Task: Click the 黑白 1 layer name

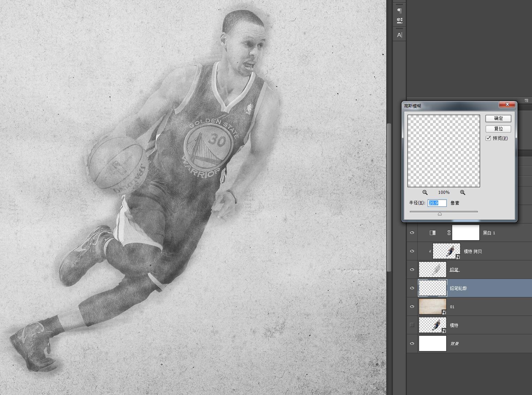Action: [489, 233]
